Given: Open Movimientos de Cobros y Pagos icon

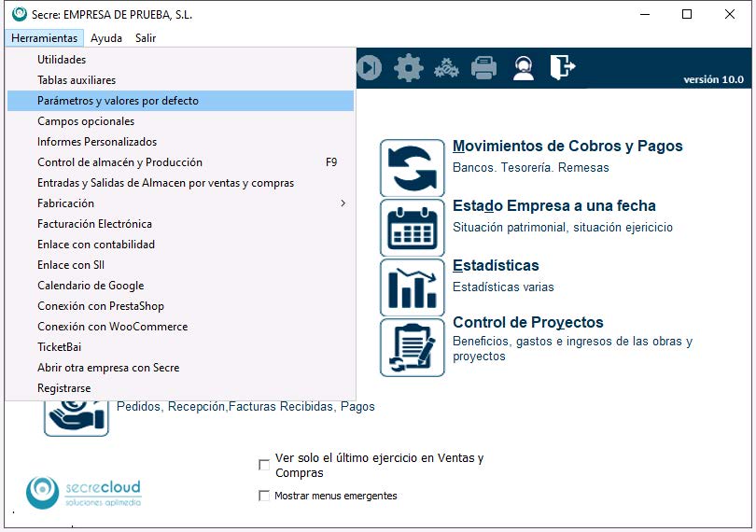Looking at the screenshot, I should click(412, 168).
